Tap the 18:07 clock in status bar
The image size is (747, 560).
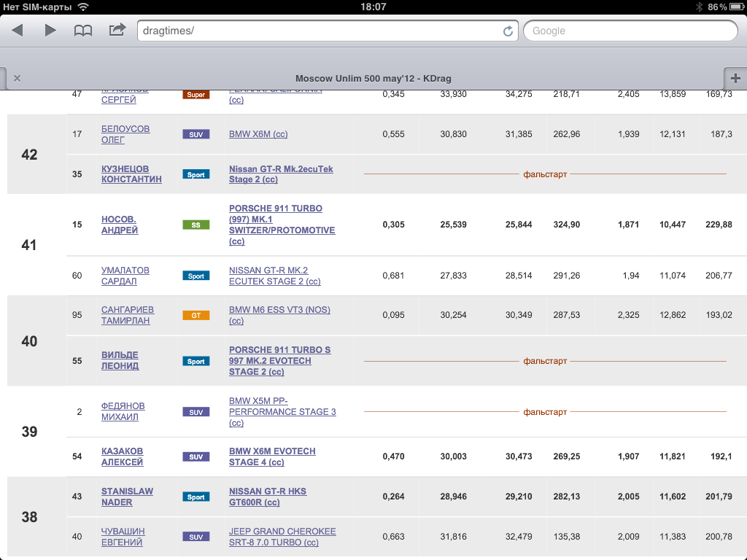pyautogui.click(x=373, y=7)
